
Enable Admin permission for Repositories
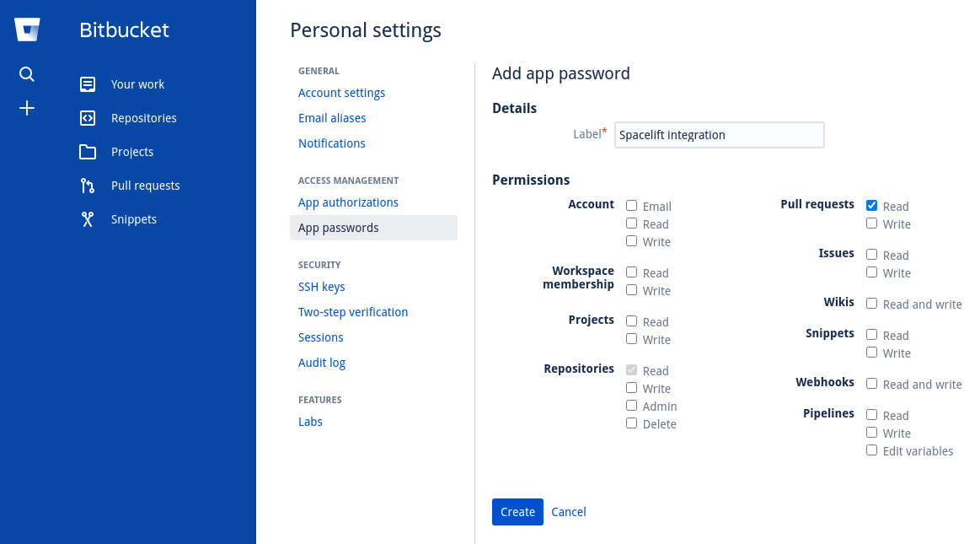[x=631, y=405]
